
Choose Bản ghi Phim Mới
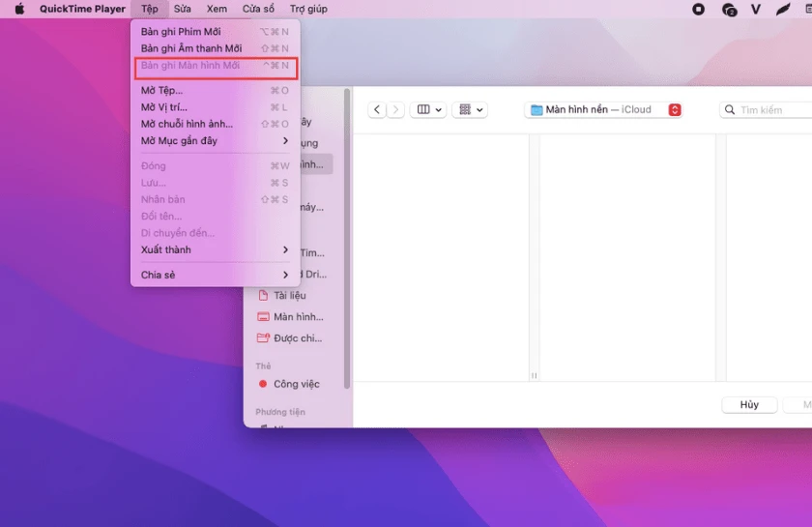click(215, 32)
